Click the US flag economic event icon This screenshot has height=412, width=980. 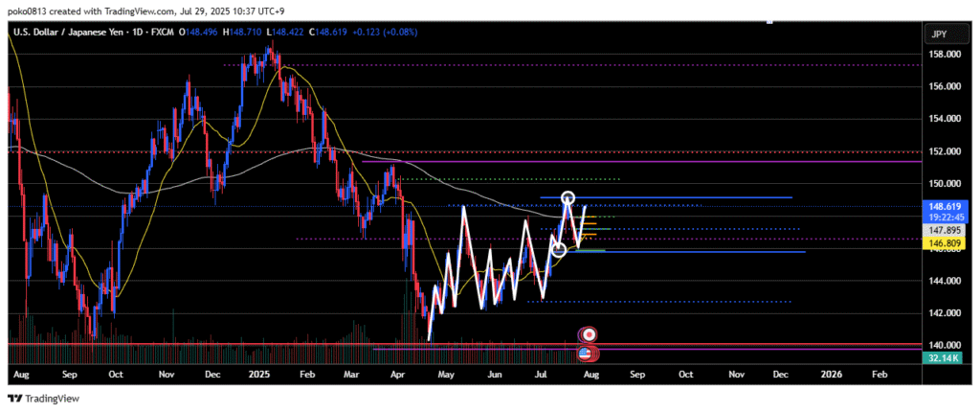click(x=585, y=354)
